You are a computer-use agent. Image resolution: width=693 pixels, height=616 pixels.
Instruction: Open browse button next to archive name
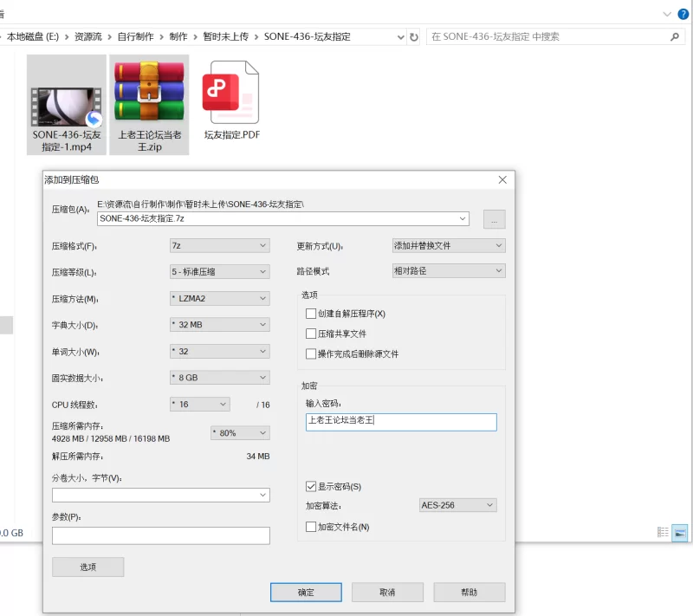pos(494,219)
